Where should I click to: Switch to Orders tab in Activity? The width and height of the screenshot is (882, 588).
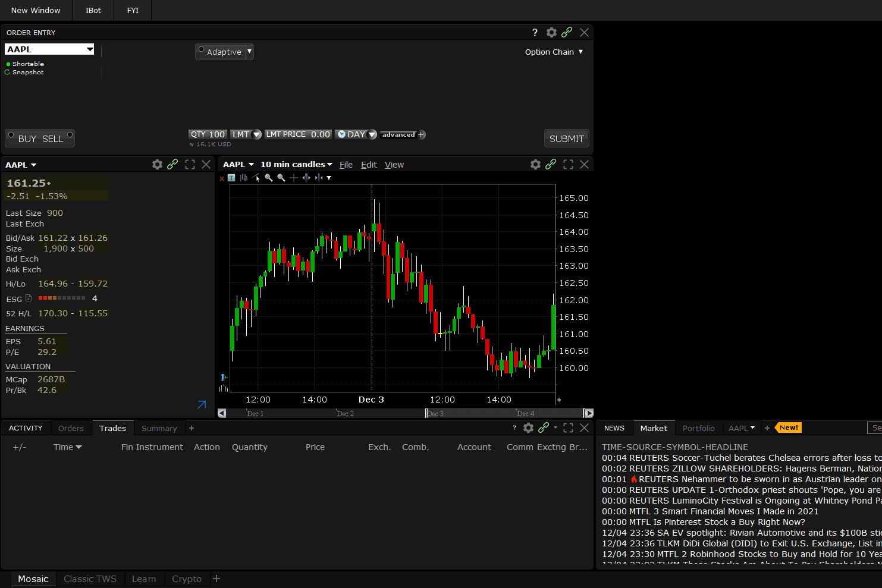[x=71, y=428]
